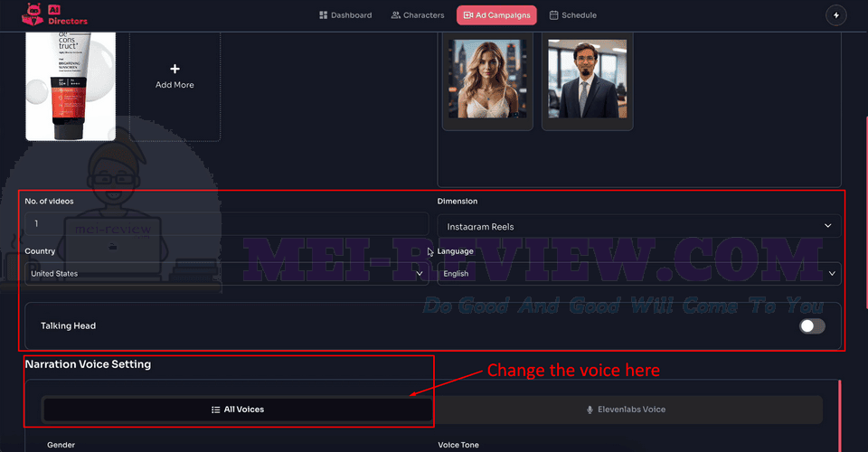Click the lightning bolt icon button
868x452 pixels.
pyautogui.click(x=835, y=15)
